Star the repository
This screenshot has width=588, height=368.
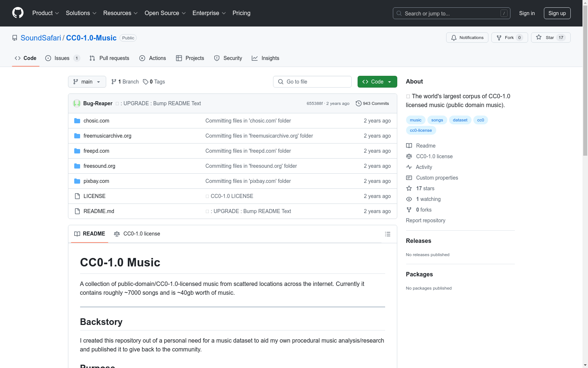(x=551, y=38)
